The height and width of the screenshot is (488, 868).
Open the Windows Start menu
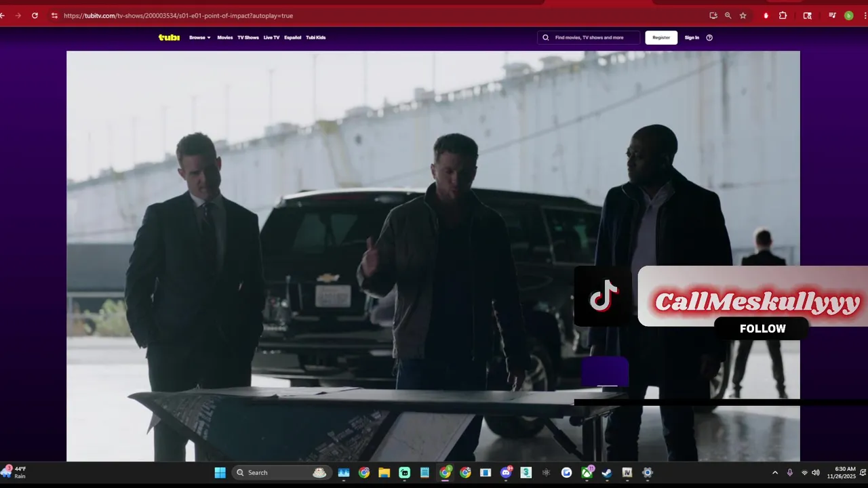(220, 472)
